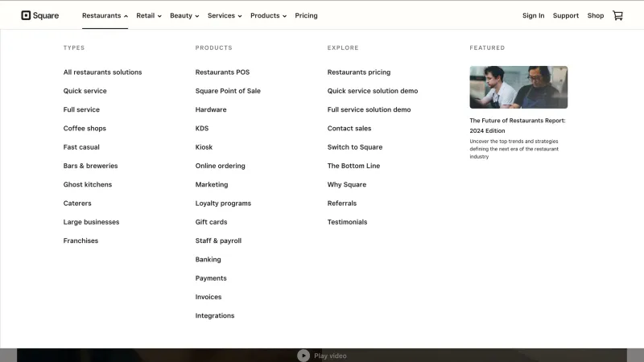Open Online ordering
Viewport: 644px width, 362px height.
tap(220, 166)
